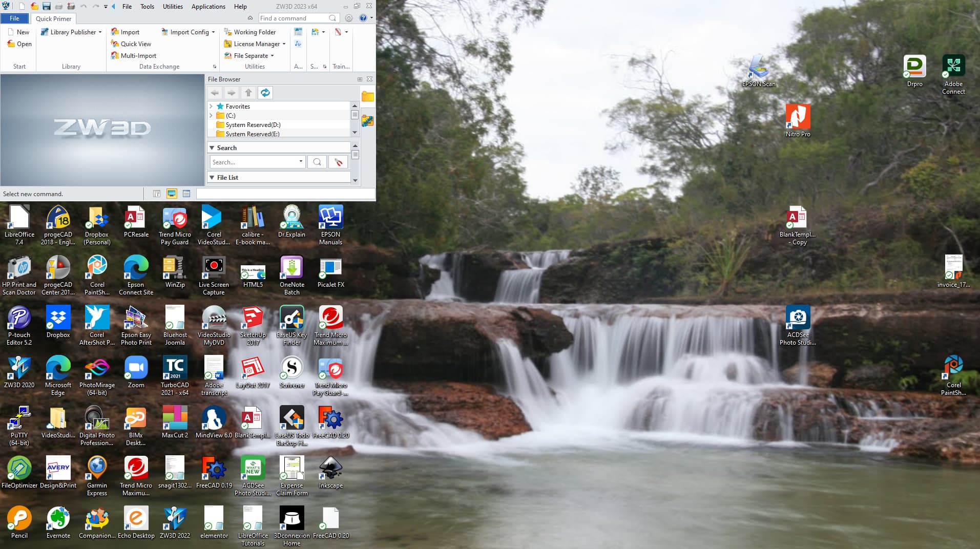Viewport: 980px width, 549px height.
Task: Click the Multi-Import tool
Action: 133,56
